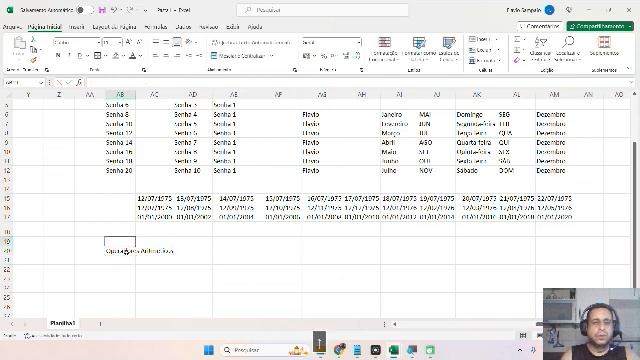The width and height of the screenshot is (640, 360).
Task: Switch to the Layout da Página tab
Action: coord(114,27)
